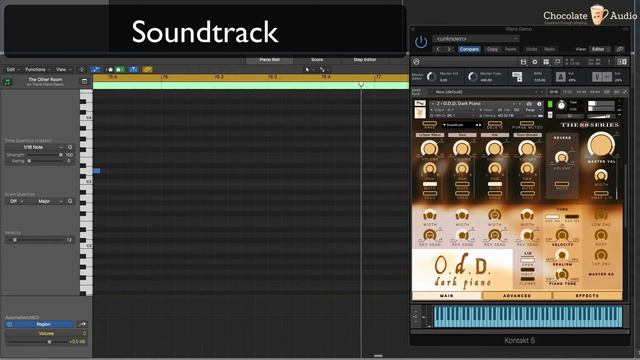
Task: Click Kontakt exclamation panic icon
Action: pos(609,62)
